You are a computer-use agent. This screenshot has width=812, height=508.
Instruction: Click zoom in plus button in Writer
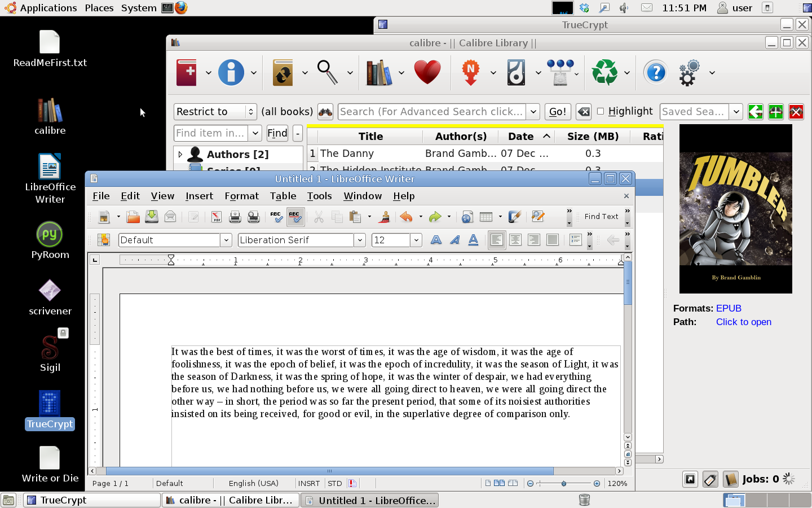597,483
